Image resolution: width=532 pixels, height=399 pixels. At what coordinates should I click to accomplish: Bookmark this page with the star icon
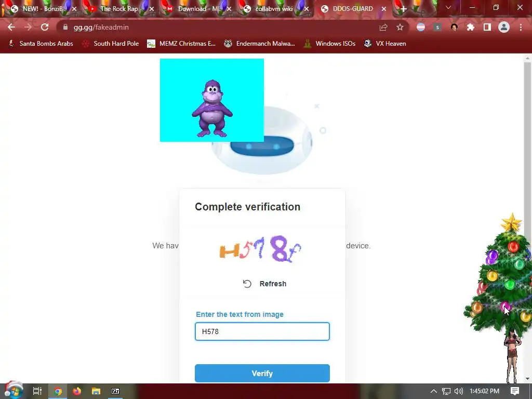click(400, 27)
